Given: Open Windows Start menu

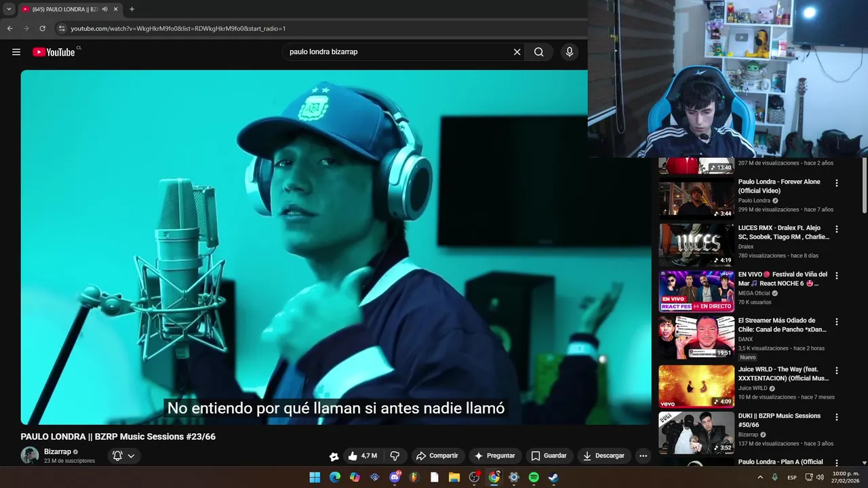Looking at the screenshot, I should click(315, 477).
